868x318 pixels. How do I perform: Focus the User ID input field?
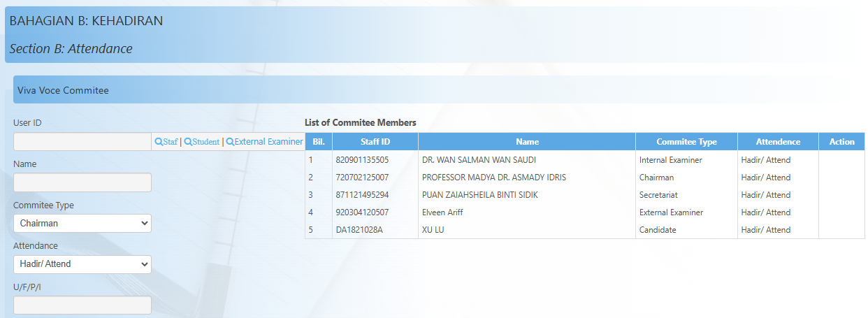pos(82,142)
